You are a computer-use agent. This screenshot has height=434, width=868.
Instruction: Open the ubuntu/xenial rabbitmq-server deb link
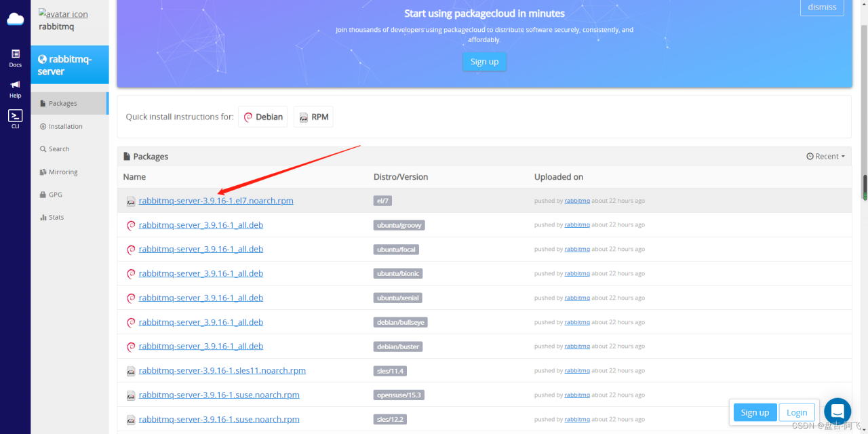coord(201,298)
